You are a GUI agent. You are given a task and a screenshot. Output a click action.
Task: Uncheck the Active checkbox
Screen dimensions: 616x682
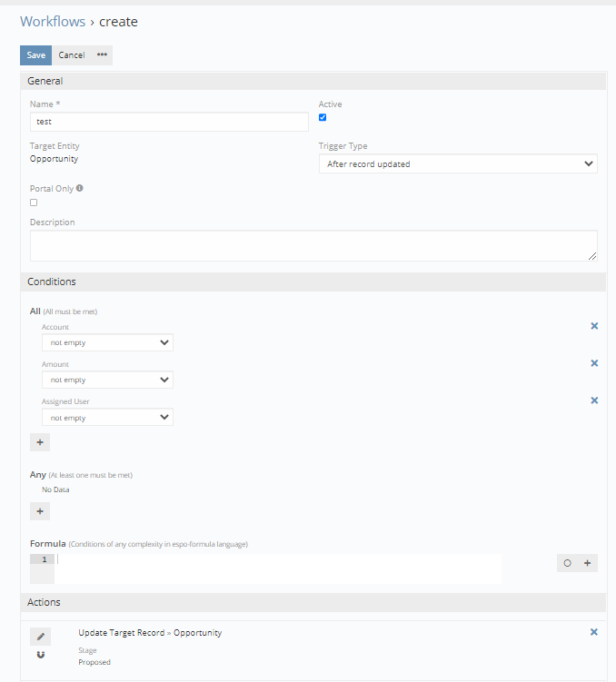point(323,117)
